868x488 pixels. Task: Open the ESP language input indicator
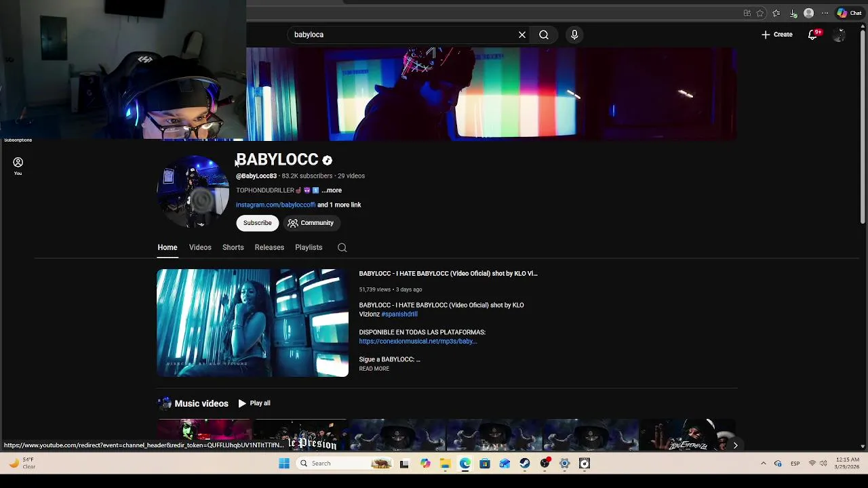pos(795,464)
